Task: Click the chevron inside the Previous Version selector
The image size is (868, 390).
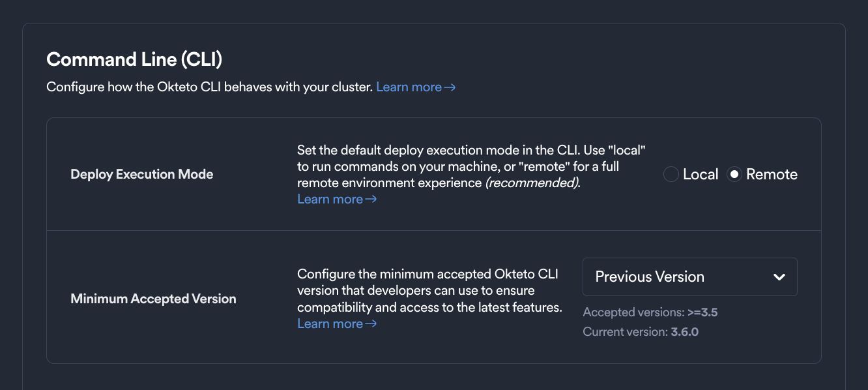Action: (x=779, y=277)
